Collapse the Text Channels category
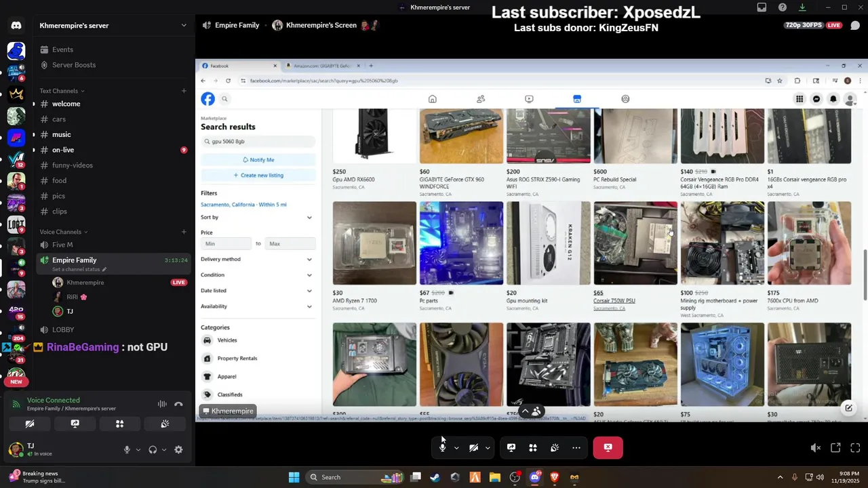The image size is (868, 488). point(62,91)
